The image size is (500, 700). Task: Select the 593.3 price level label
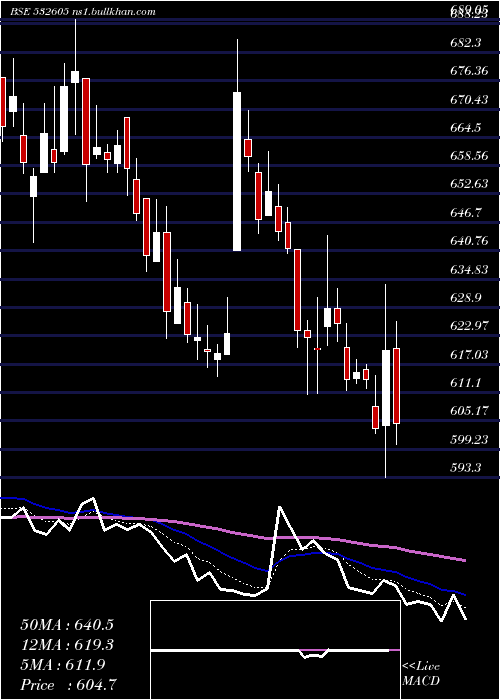466,468
